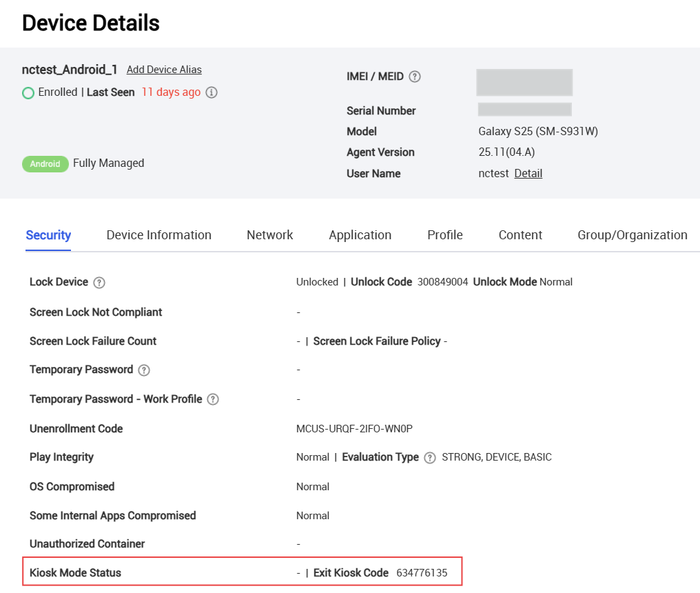Switch to the Application tab
This screenshot has width=700, height=593.
pos(360,234)
